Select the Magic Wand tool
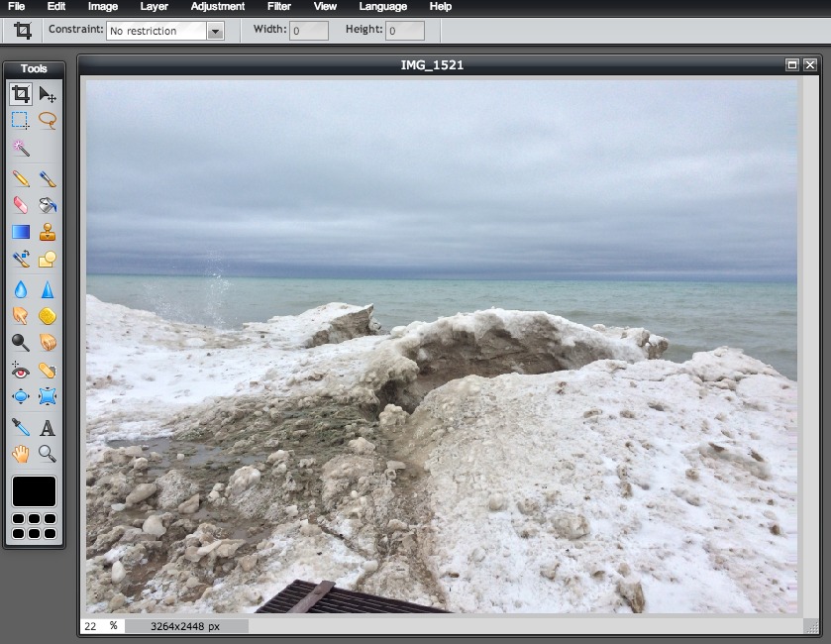 coord(21,148)
